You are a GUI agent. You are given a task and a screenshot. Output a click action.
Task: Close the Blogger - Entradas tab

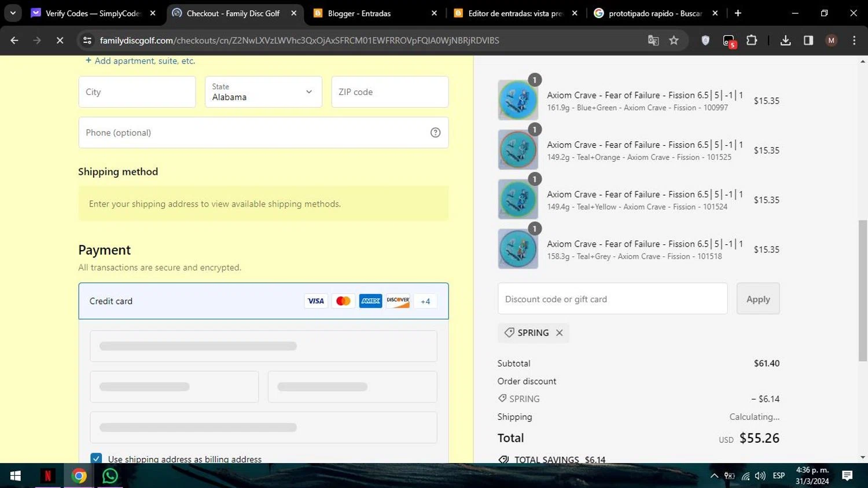[x=434, y=13]
